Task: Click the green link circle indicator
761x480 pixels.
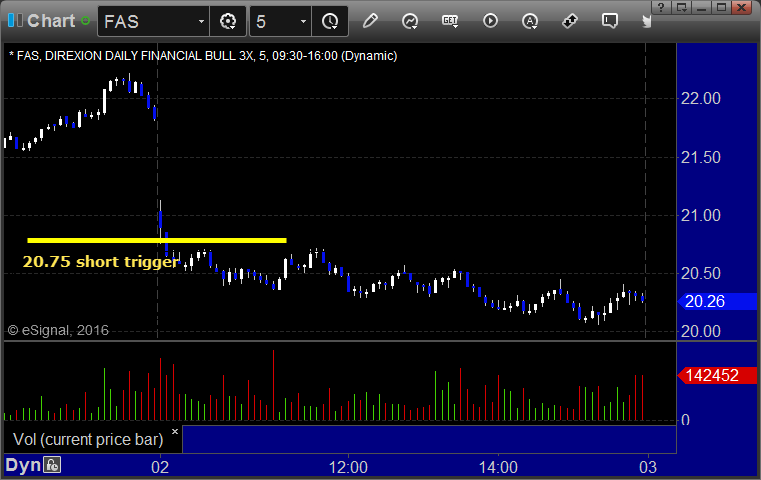Action: coord(85,21)
